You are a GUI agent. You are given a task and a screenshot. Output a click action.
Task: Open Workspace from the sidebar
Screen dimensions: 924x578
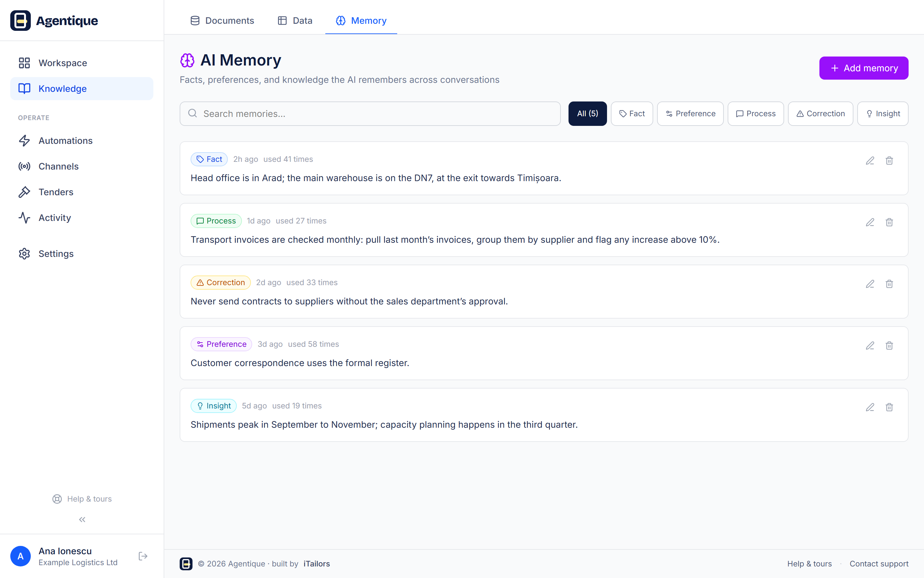[x=82, y=63]
